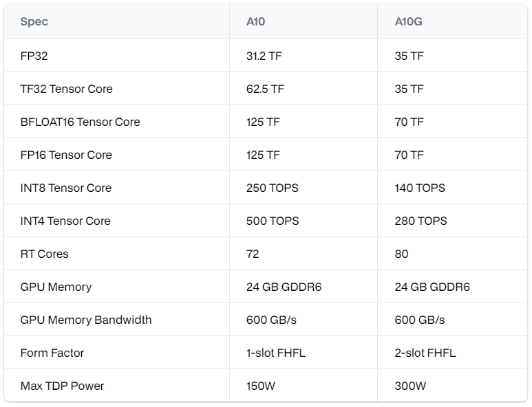Select the 280 TOPS value
Screen dimensions: 532x407
point(421,221)
